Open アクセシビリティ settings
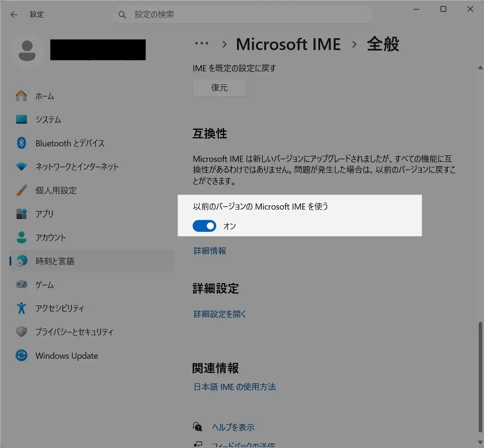Viewport: 484px width, 448px height. pos(92,308)
